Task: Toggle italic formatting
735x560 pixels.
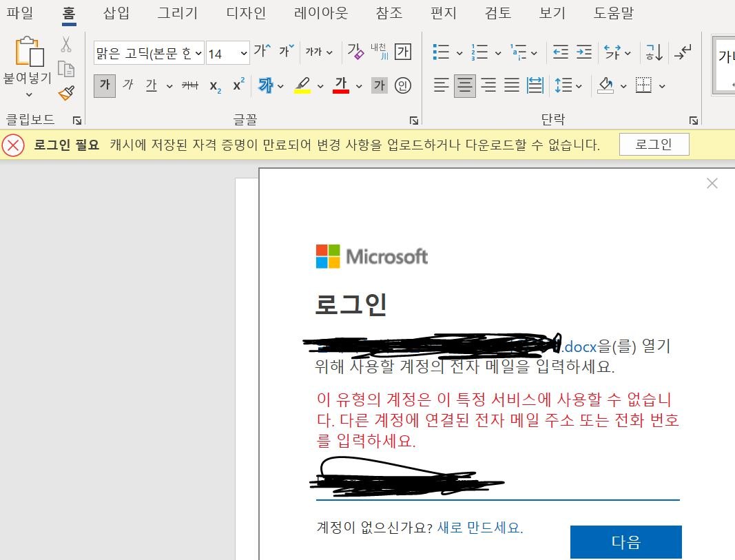Action: coord(127,85)
